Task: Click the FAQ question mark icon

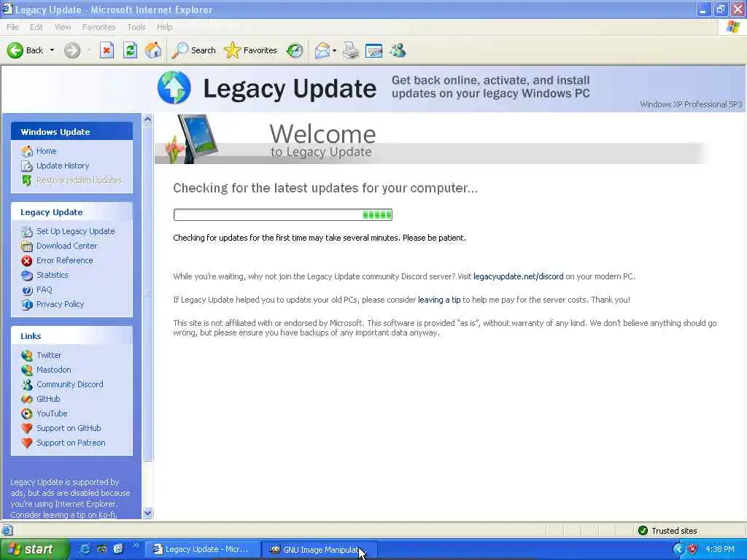Action: tap(27, 290)
